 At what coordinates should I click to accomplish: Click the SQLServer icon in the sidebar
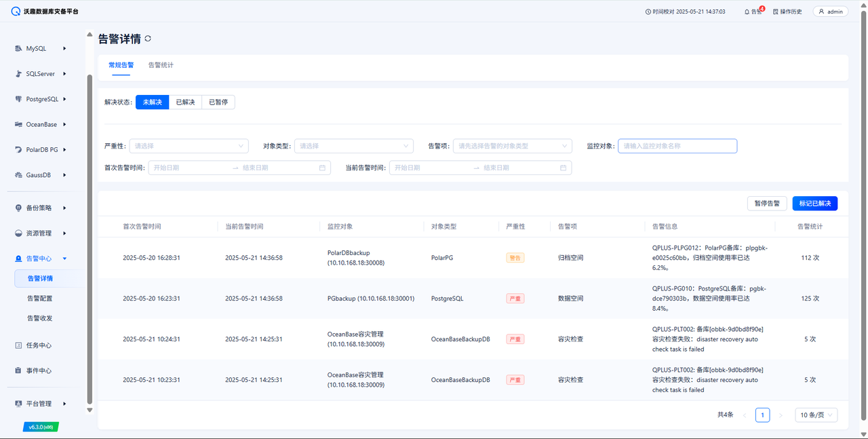pyautogui.click(x=18, y=73)
